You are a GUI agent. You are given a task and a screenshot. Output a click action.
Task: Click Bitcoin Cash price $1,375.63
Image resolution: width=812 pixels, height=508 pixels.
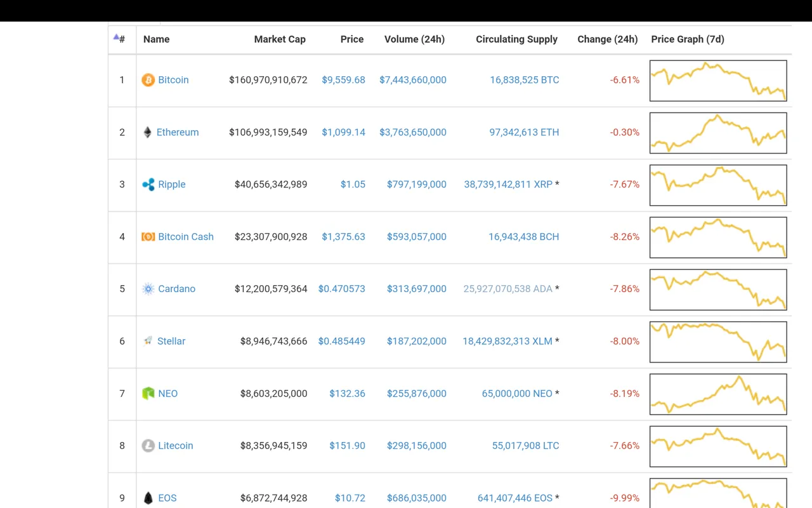343,237
